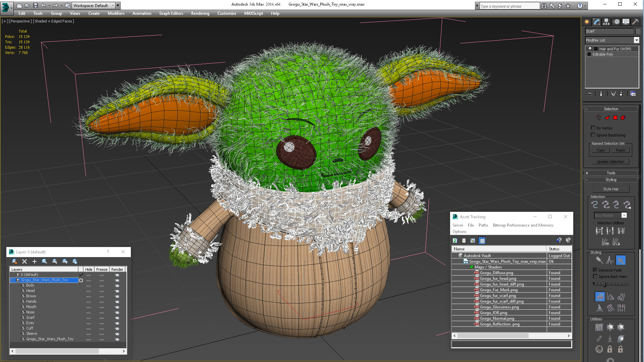Open the Graph Editors menu
This screenshot has width=644, height=362.
click(x=171, y=13)
